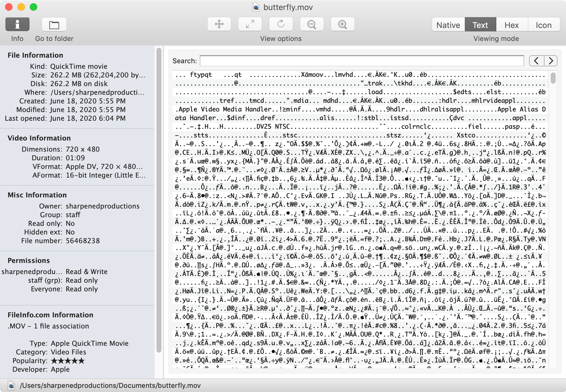This screenshot has width=566, height=392.
Task: Switch to Hex viewing mode
Action: pyautogui.click(x=512, y=24)
